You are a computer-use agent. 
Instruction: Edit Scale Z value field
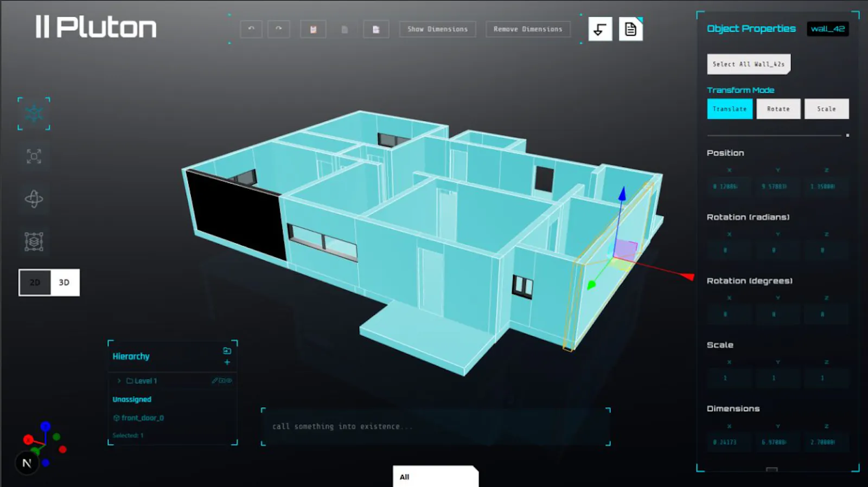[x=826, y=379]
